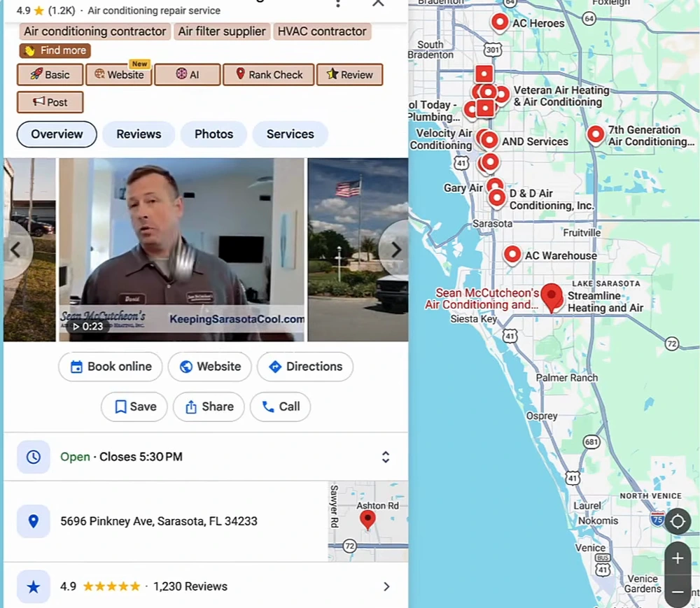Visit the business Website button

[210, 367]
